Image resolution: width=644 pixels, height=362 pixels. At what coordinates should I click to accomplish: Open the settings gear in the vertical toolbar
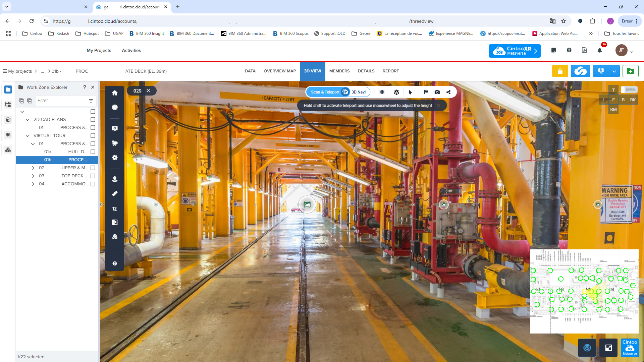[115, 158]
